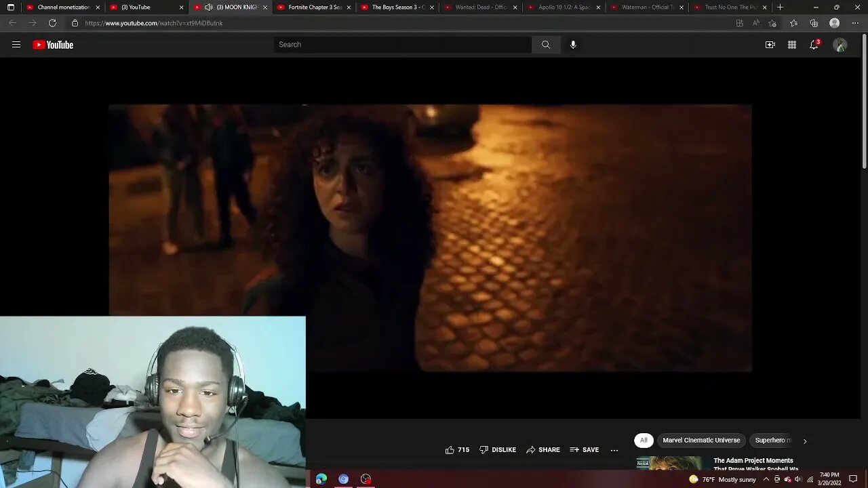Open Microsoft Edge in the taskbar
Screen dimensions: 868x488
(321, 479)
